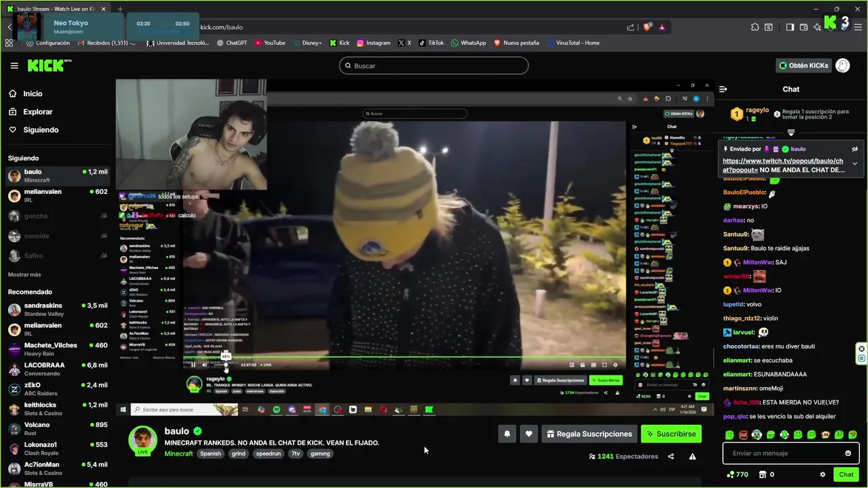Enable notifications with the bell button

pyautogui.click(x=507, y=434)
